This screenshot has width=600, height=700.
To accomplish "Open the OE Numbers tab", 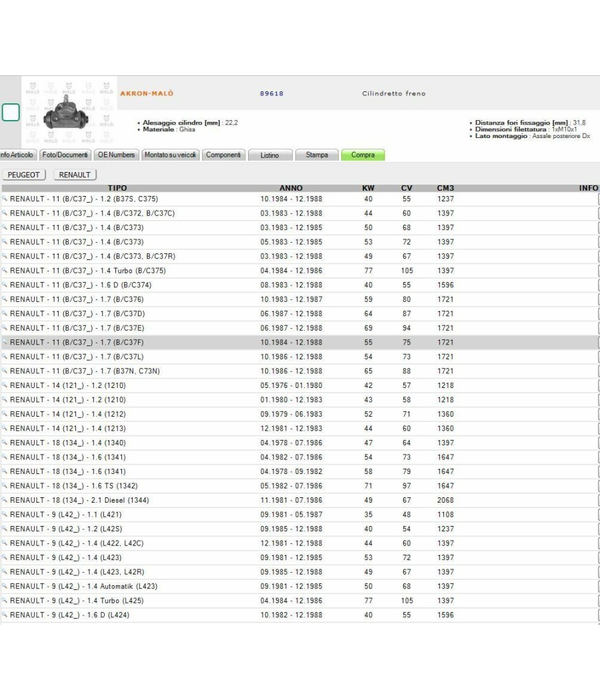I will tap(117, 155).
